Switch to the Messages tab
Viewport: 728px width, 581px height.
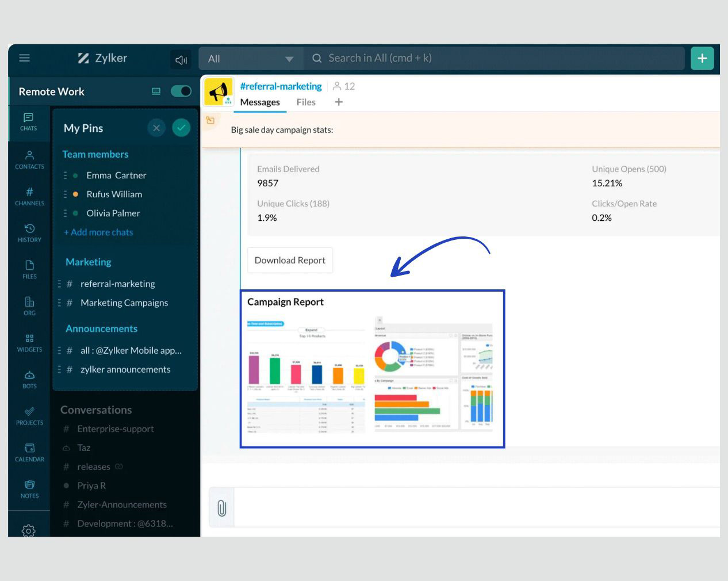260,102
